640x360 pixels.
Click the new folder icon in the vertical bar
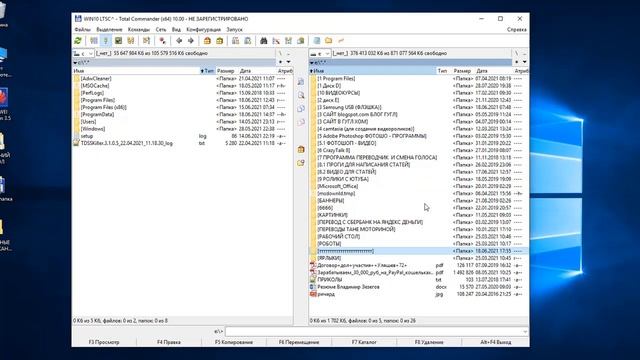[301, 163]
